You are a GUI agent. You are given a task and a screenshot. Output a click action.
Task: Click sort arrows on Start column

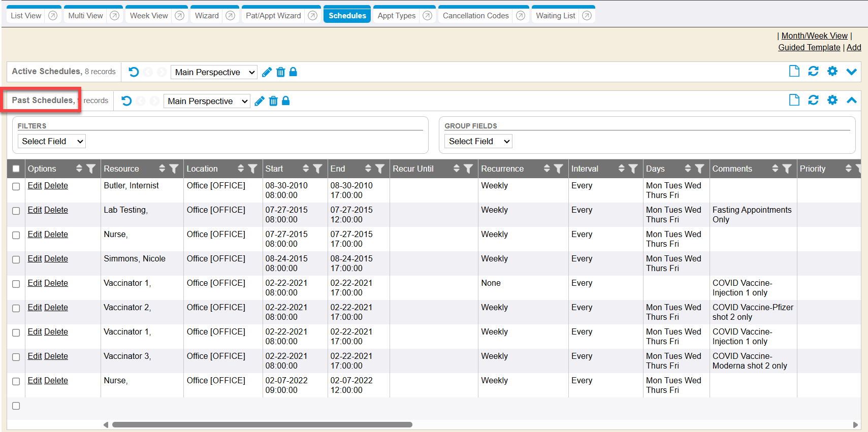pyautogui.click(x=305, y=169)
